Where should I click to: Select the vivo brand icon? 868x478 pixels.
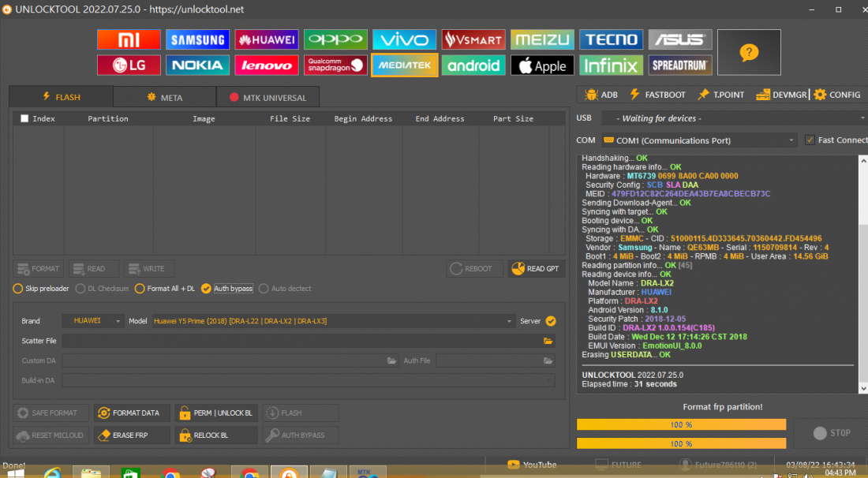click(405, 39)
